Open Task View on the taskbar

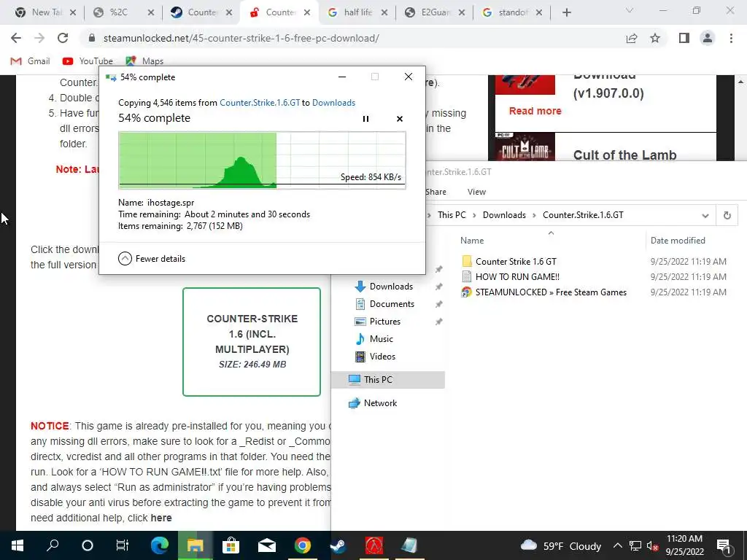(x=123, y=545)
